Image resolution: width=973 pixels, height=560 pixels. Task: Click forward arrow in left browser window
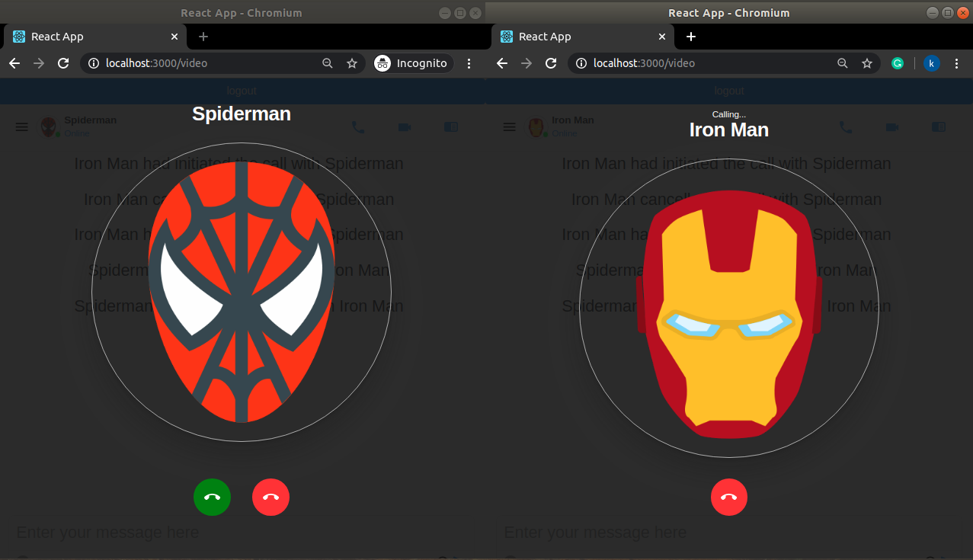39,63
